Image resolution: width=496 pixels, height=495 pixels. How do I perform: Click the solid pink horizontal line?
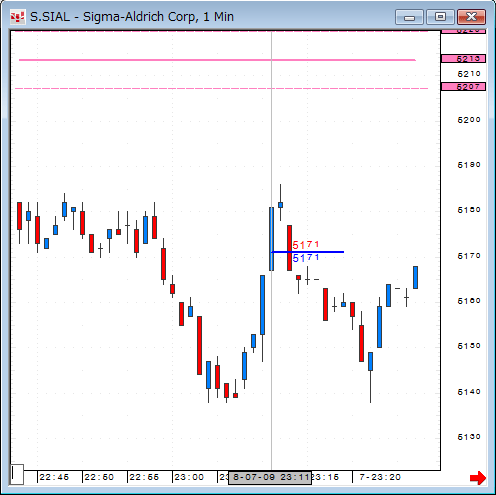point(217,60)
